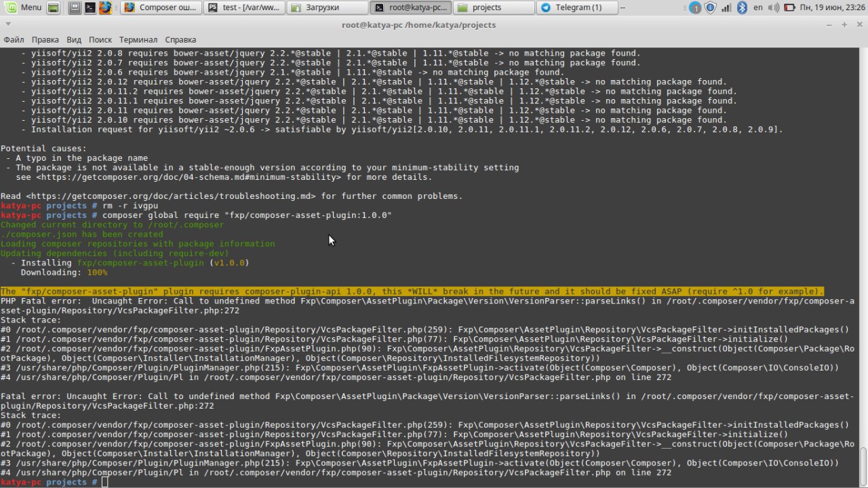Click the 'PHP Fatal error: Uncaught Error' line

pos(427,305)
